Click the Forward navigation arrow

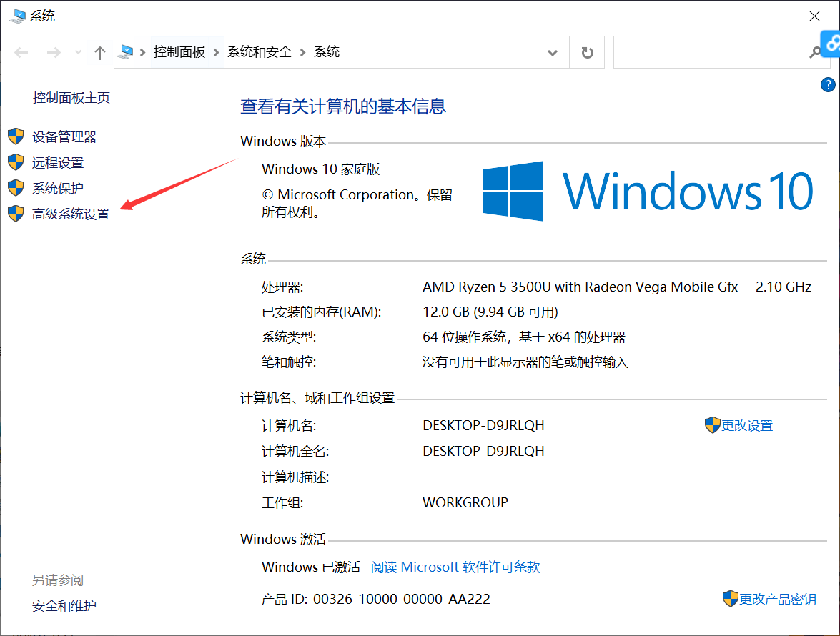tap(54, 52)
